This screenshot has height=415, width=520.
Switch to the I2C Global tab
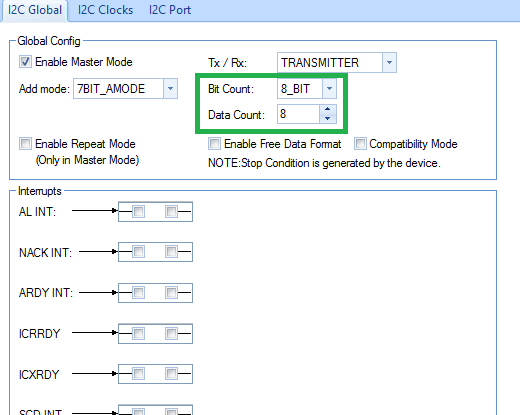[x=35, y=10]
